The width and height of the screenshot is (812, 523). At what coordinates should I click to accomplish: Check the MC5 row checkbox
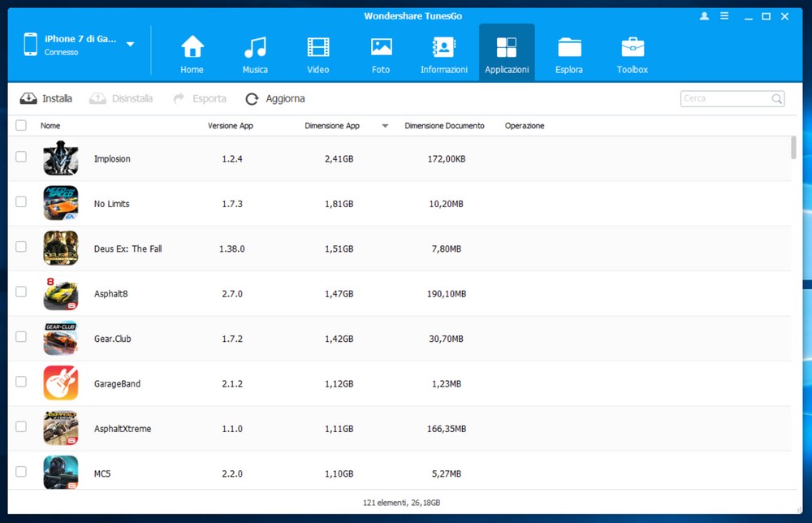[x=21, y=472]
